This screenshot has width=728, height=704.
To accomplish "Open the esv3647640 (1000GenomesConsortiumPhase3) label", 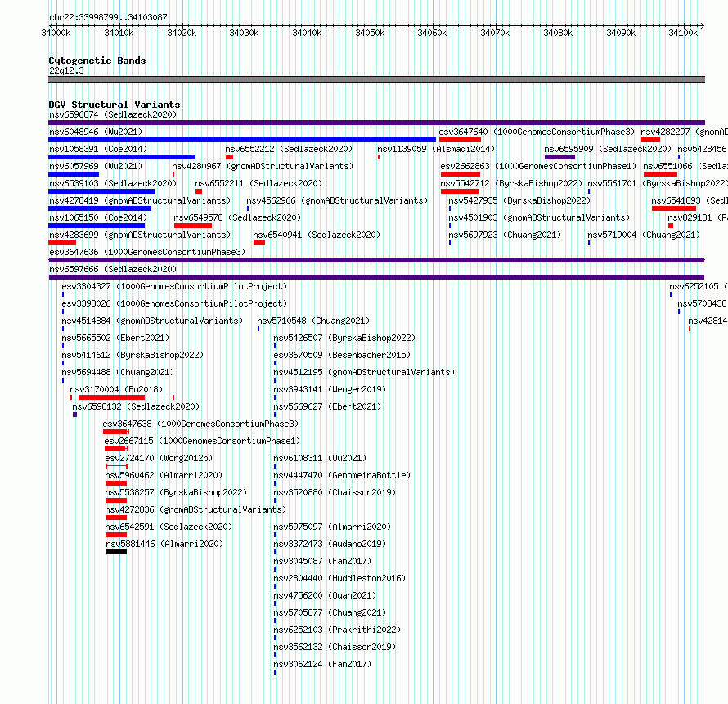I will point(537,132).
